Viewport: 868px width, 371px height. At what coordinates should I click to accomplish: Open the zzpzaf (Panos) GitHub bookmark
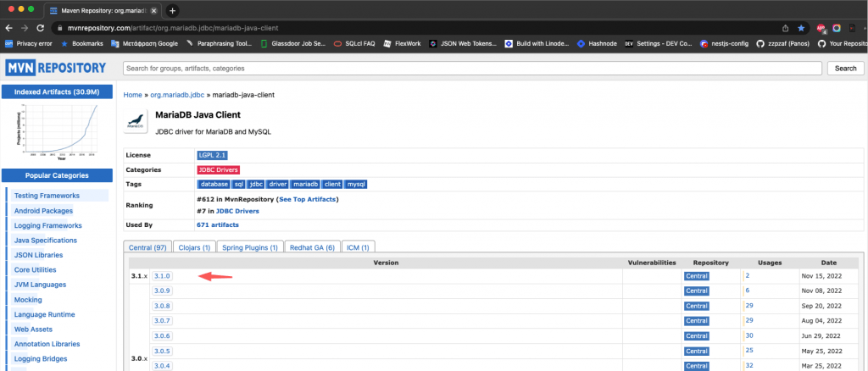pos(782,43)
